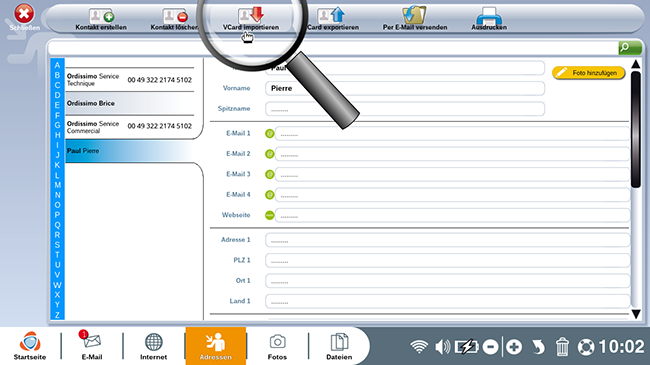Image resolution: width=650 pixels, height=365 pixels.
Task: Click the Kontakt erstellen icon
Action: [x=101, y=16]
